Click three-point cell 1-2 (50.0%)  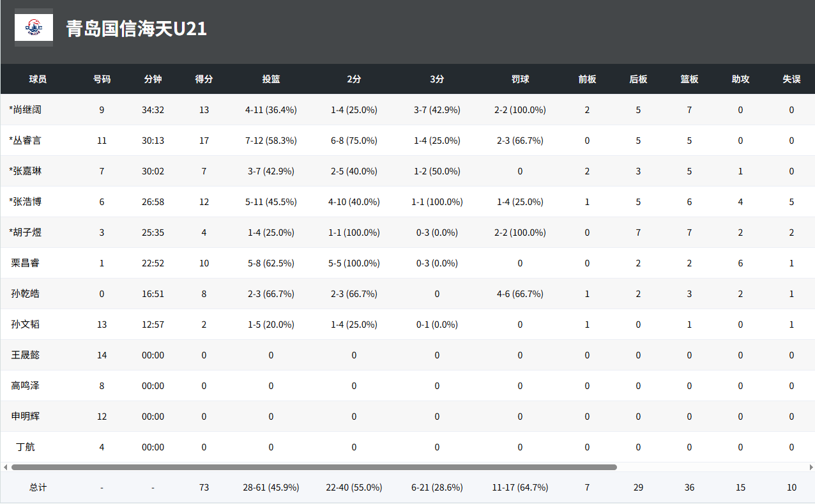click(437, 171)
